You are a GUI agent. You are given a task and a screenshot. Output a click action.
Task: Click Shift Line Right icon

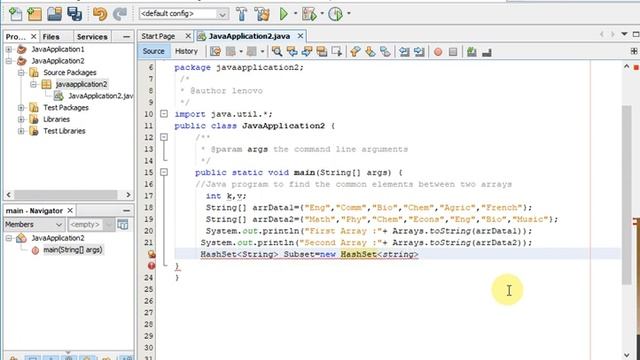(x=419, y=51)
